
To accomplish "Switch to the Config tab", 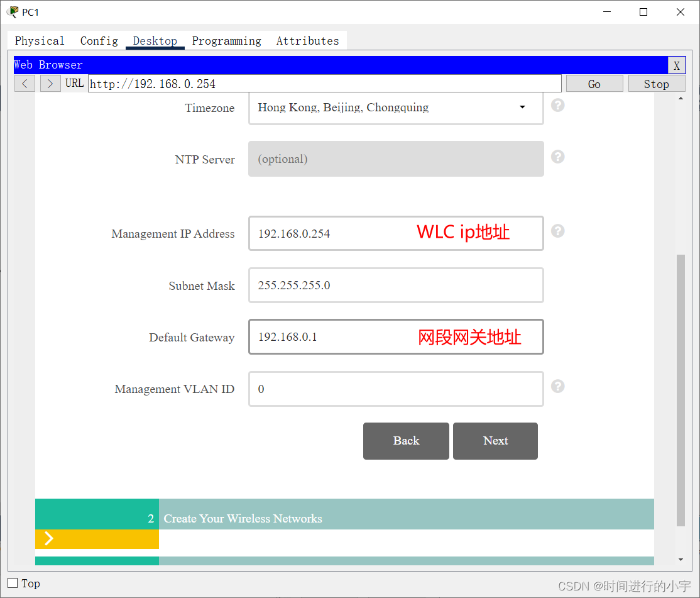I will [x=99, y=40].
